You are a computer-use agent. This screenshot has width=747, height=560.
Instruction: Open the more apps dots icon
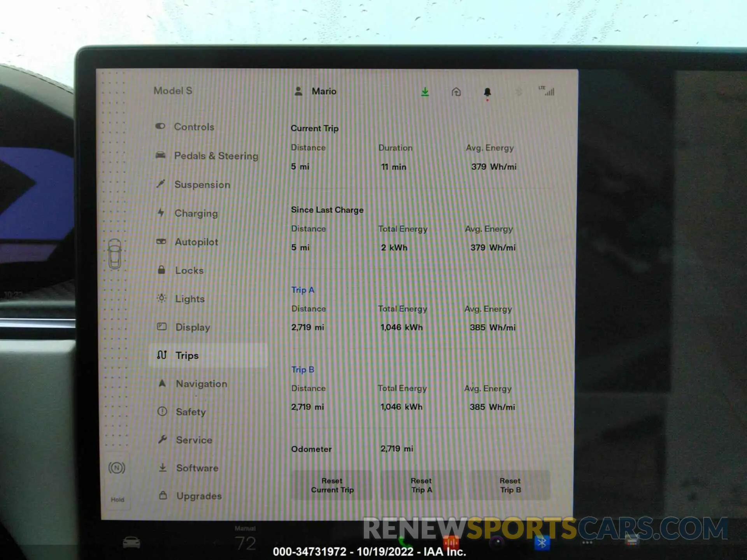coord(587,543)
